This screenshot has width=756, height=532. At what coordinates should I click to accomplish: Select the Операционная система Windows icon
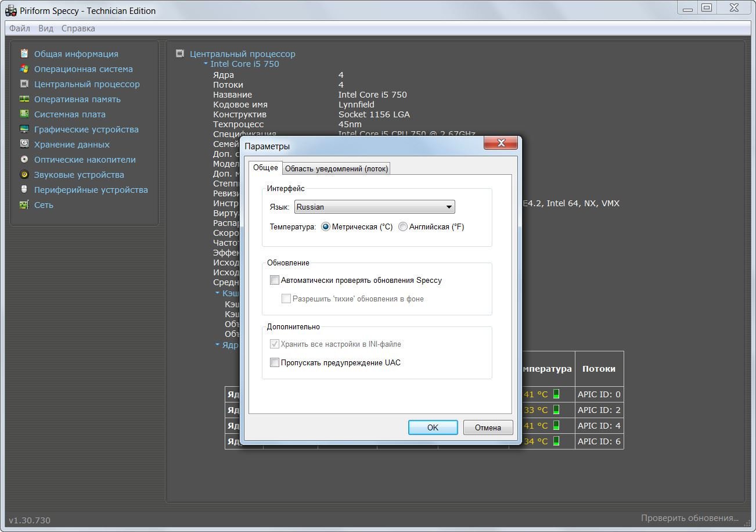point(24,69)
